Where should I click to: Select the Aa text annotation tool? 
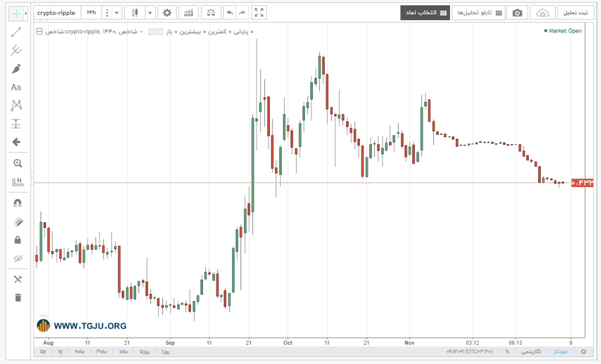point(16,87)
